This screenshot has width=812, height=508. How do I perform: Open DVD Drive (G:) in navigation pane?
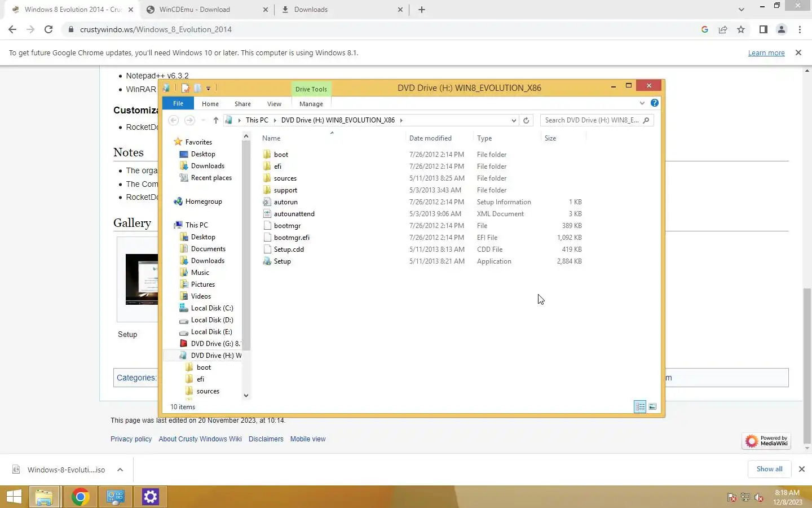[215, 344]
